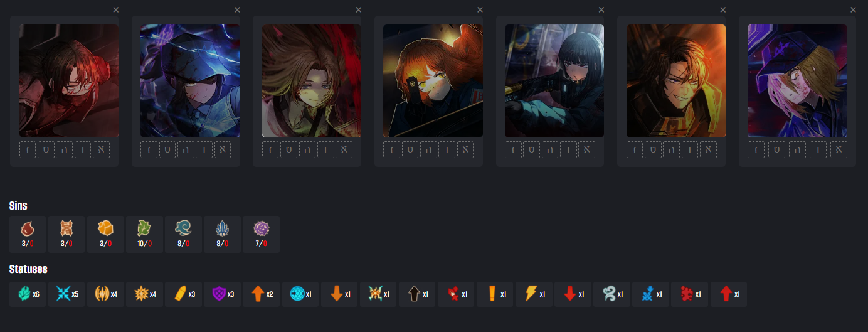868x332 pixels.
Task: Click the green leaf Gluttony sin showing 10/0
Action: tap(144, 234)
